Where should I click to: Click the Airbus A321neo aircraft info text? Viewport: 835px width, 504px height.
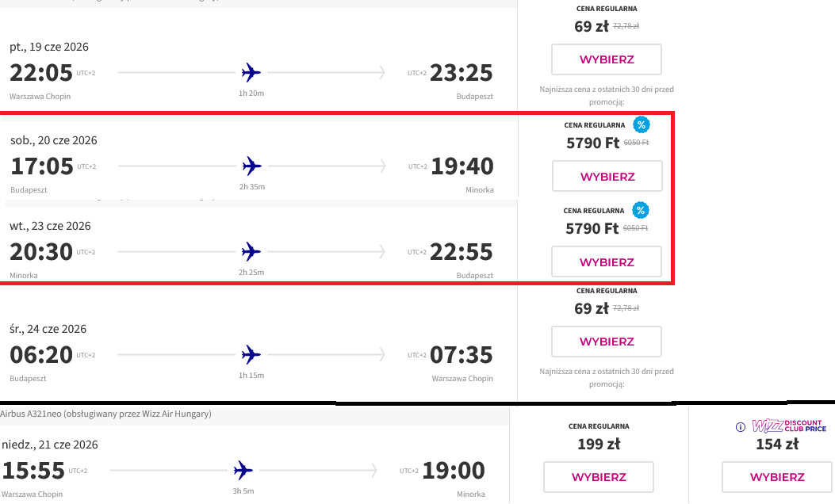pos(106,414)
